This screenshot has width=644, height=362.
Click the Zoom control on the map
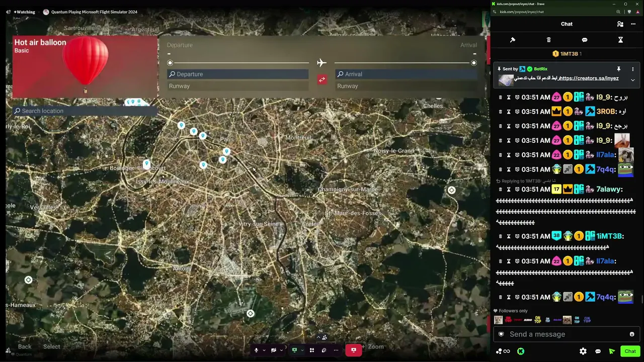pyautogui.click(x=375, y=346)
